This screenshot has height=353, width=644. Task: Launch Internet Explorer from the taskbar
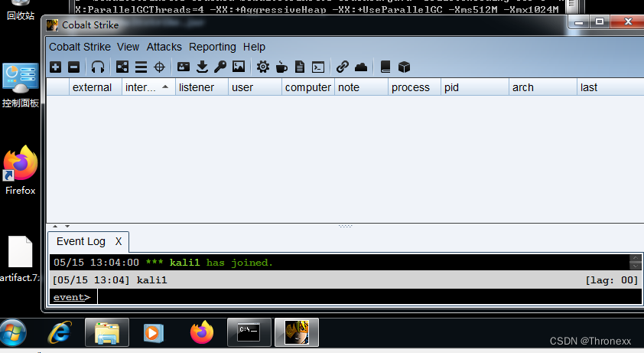point(60,332)
